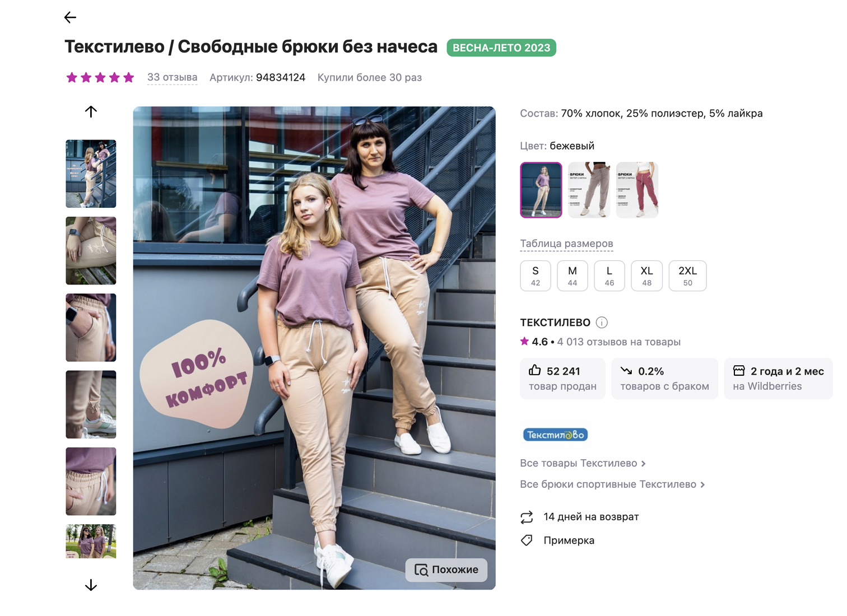Screen dimensions: 847x616
Task: Select the pink-red pants color variant
Action: (637, 190)
